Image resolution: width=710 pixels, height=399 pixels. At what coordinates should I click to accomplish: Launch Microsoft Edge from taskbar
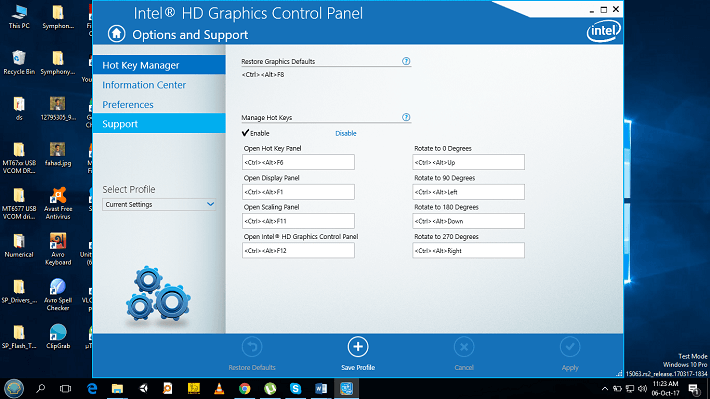[92, 388]
